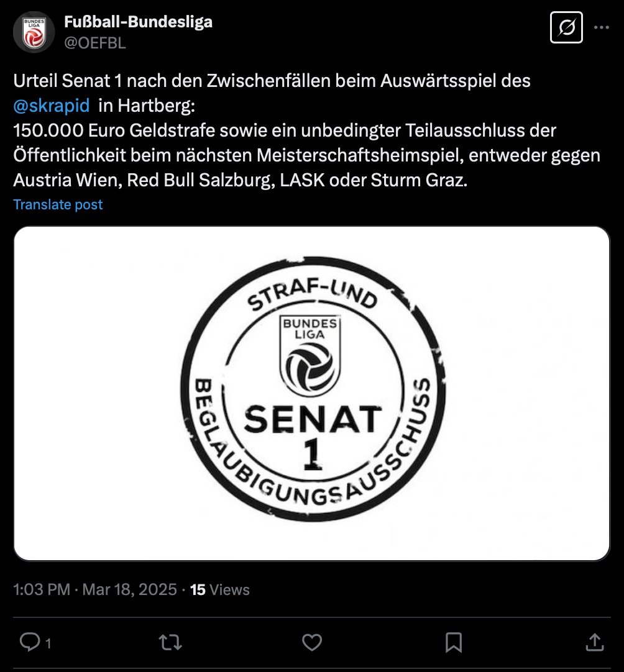This screenshot has width=624, height=672.
Task: Open the @OEFBL handle link
Action: (x=94, y=43)
